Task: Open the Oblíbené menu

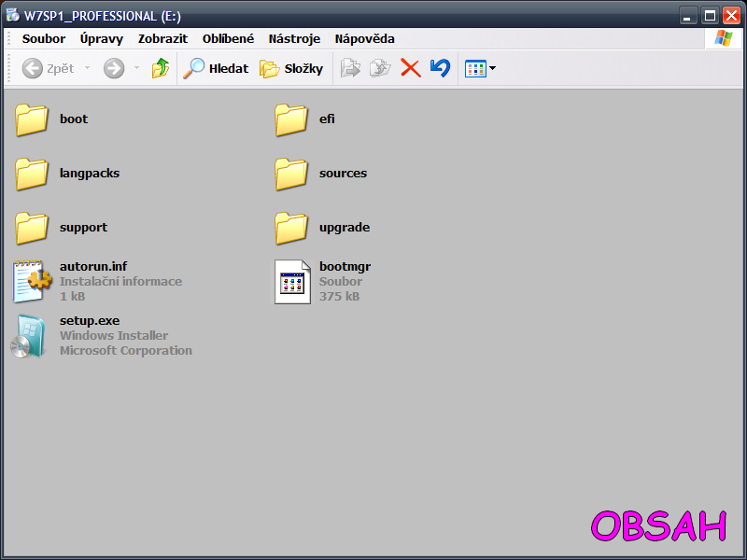Action: [x=228, y=38]
